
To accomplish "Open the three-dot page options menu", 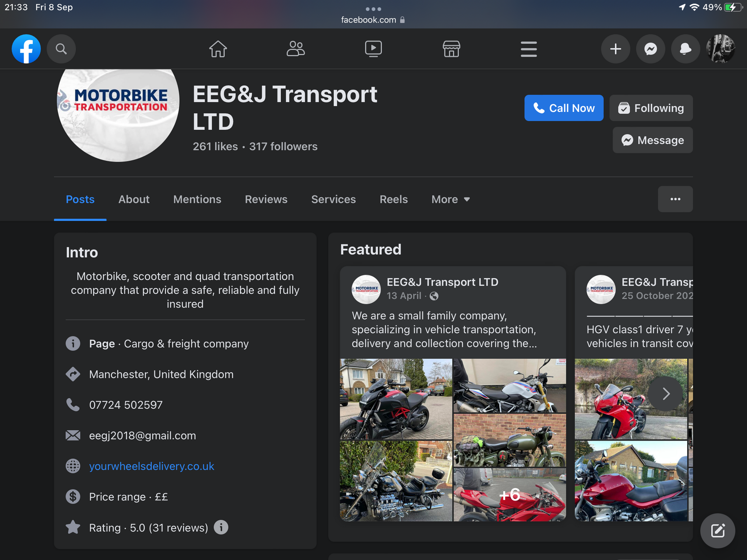I will (675, 199).
